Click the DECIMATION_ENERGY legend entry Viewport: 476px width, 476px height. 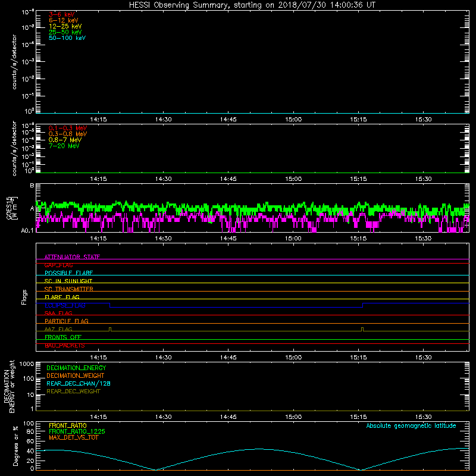(76, 368)
